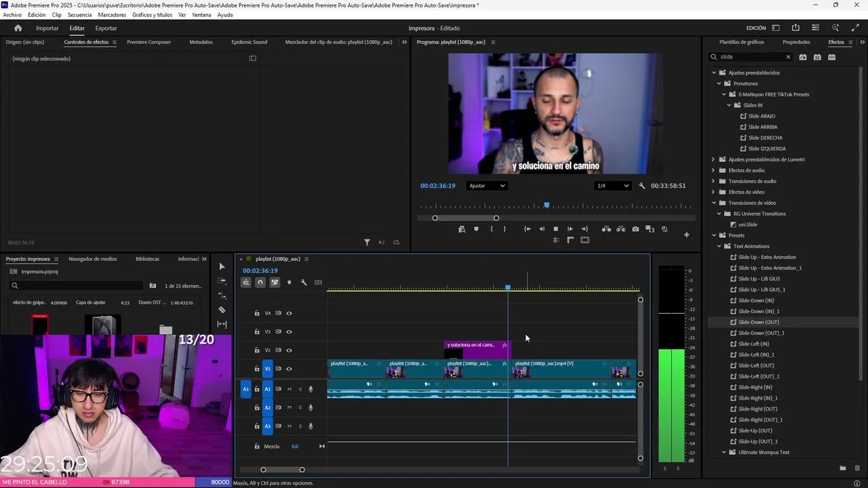Switch to Exportar workspace

(106, 28)
